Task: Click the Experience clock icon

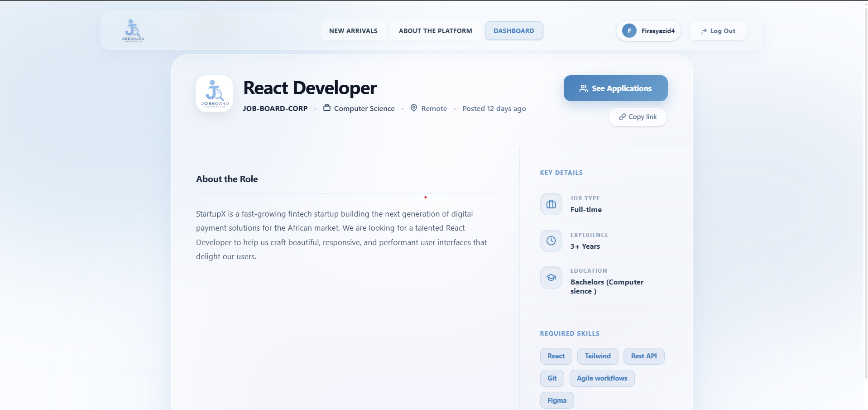Action: click(551, 241)
